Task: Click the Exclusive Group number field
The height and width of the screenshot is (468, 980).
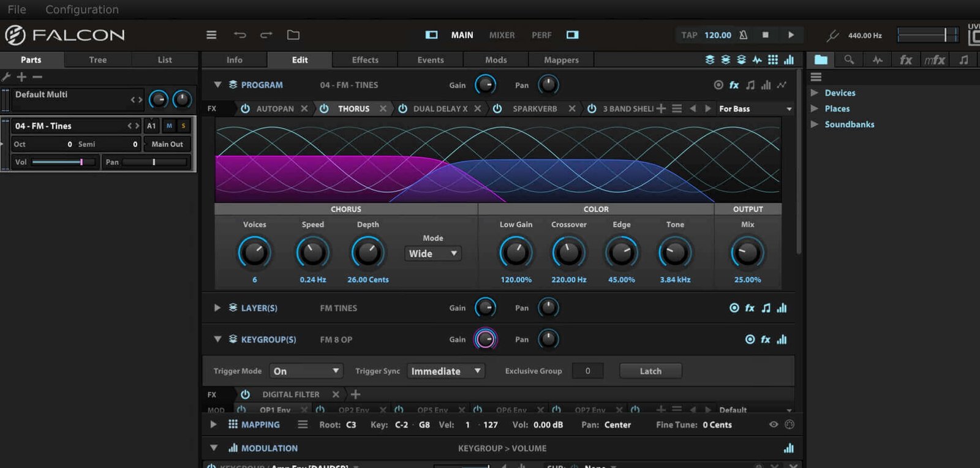Action: 588,371
